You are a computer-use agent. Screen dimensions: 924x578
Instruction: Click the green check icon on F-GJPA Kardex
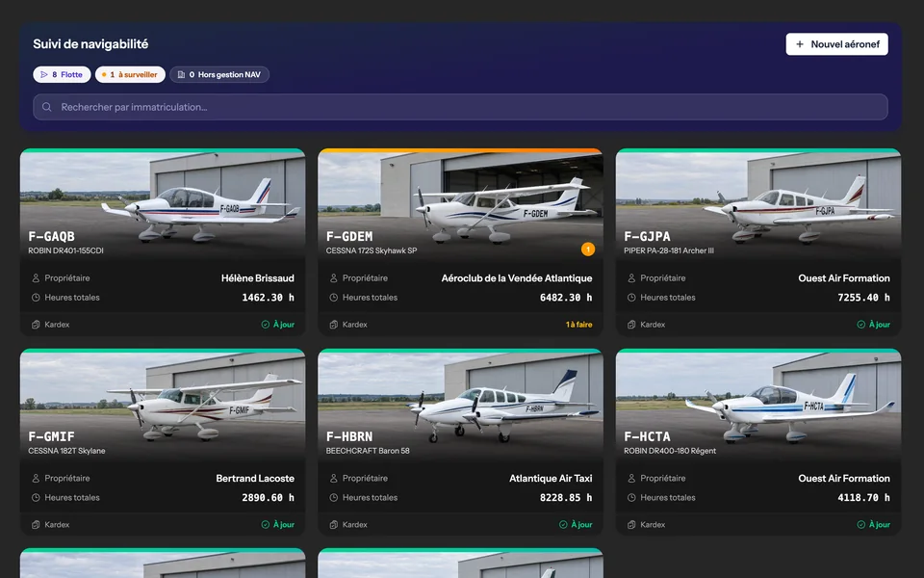860,325
